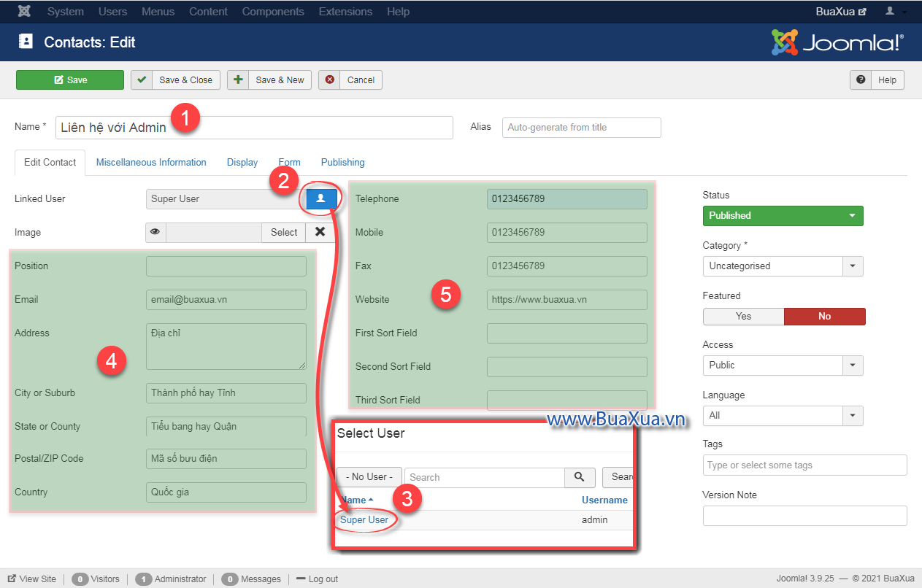Open the BuaXua site link
Screen dimensions: 922x588
(841, 12)
